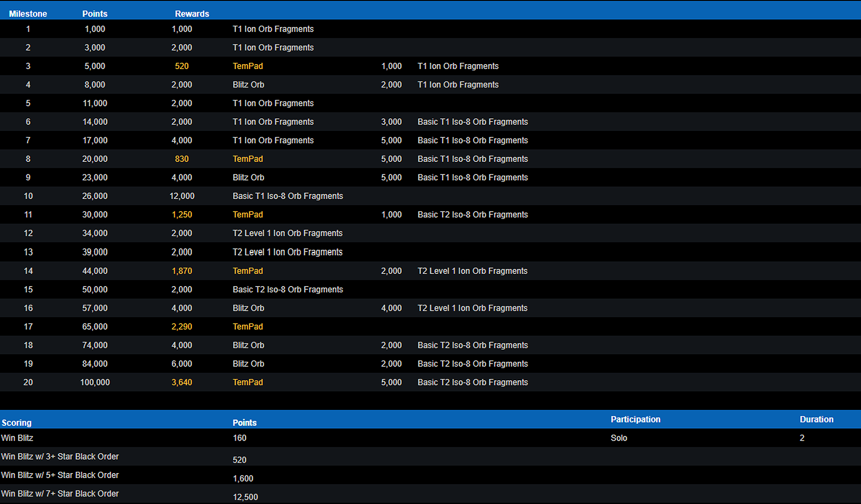
Task: Click the 6,000 Blitz Orb amount
Action: click(182, 364)
